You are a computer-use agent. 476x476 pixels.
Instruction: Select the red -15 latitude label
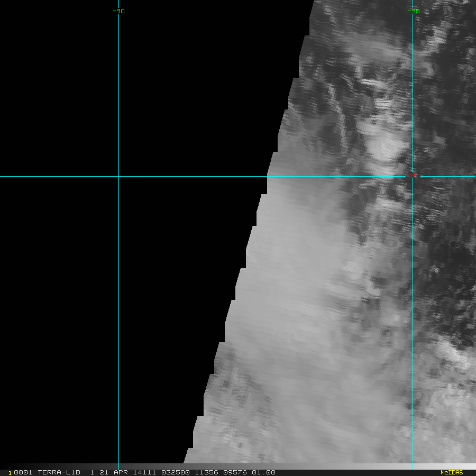point(414,175)
